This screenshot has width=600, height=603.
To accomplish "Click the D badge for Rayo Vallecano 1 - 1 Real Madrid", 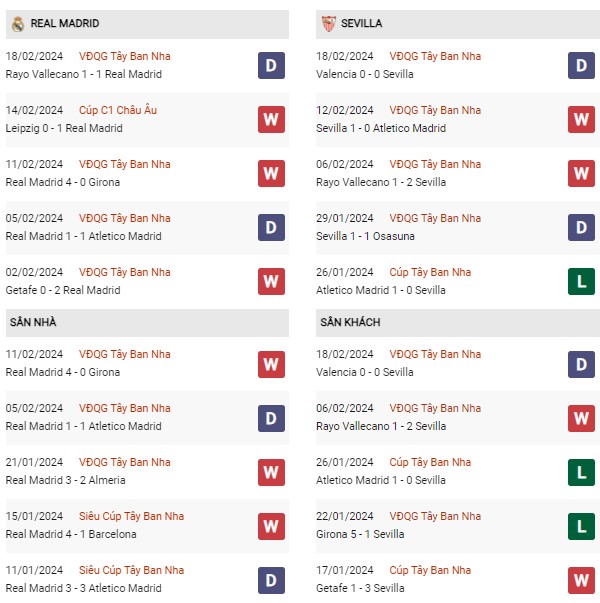I will 271,66.
